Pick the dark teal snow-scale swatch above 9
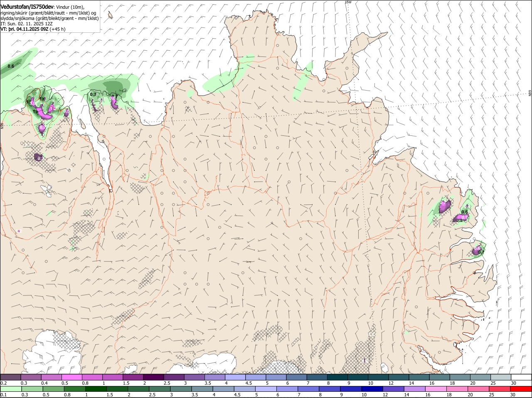The width and height of the screenshot is (532, 398). 358,377
